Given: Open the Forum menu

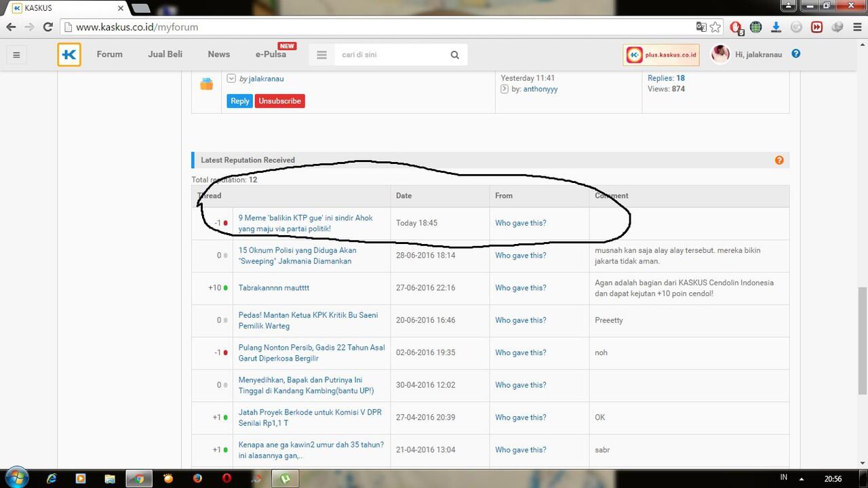Looking at the screenshot, I should point(109,54).
